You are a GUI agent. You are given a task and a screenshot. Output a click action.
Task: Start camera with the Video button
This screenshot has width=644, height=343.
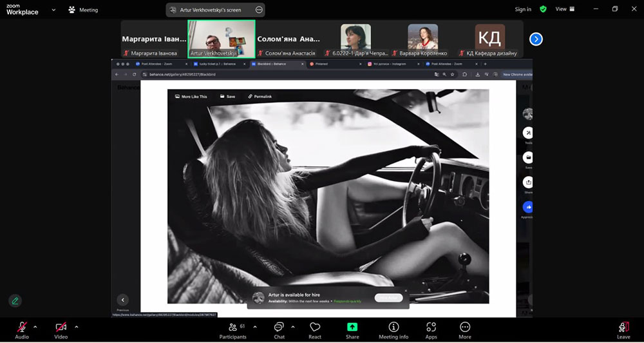[x=61, y=331]
